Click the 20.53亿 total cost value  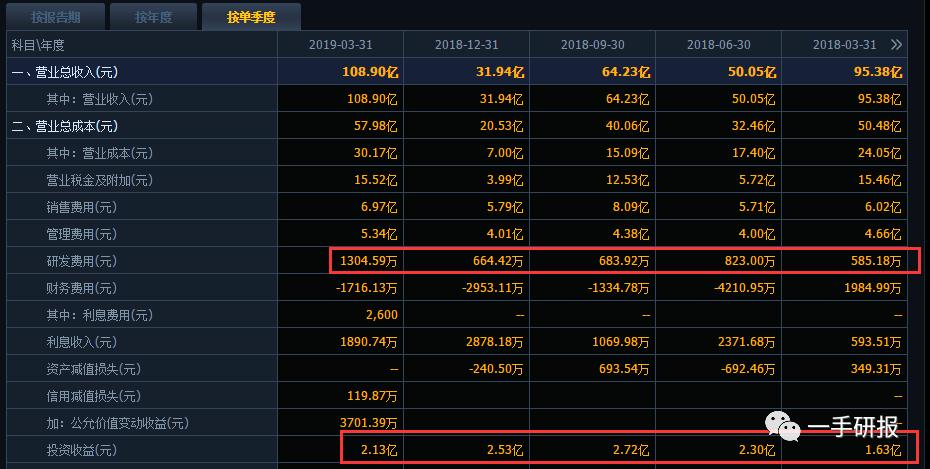(x=502, y=126)
